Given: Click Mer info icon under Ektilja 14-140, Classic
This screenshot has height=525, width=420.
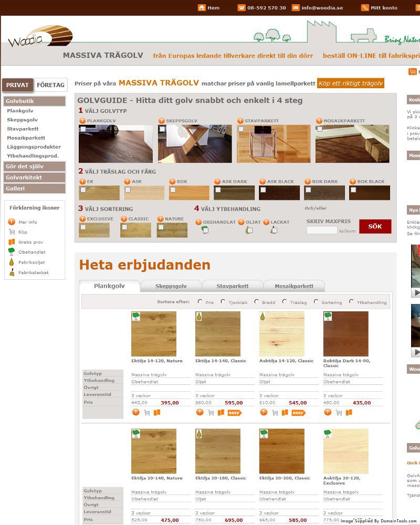Looking at the screenshot, I should click(199, 412).
